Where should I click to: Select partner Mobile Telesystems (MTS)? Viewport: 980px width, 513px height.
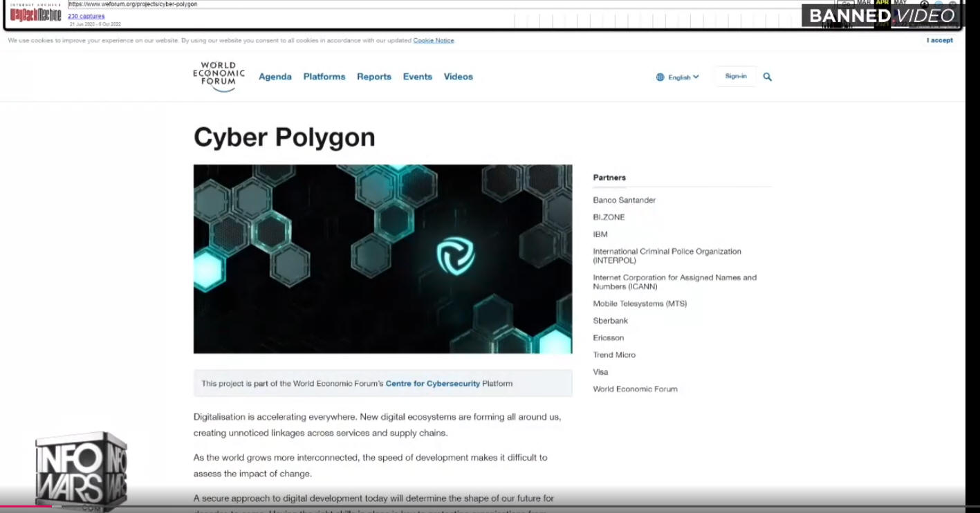tap(640, 304)
